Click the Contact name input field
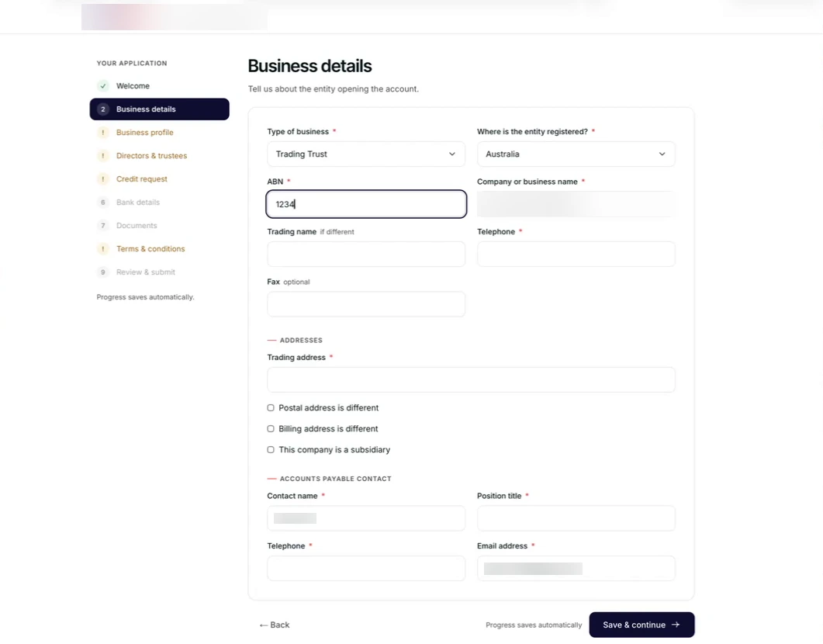The width and height of the screenshot is (823, 644). pyautogui.click(x=366, y=518)
